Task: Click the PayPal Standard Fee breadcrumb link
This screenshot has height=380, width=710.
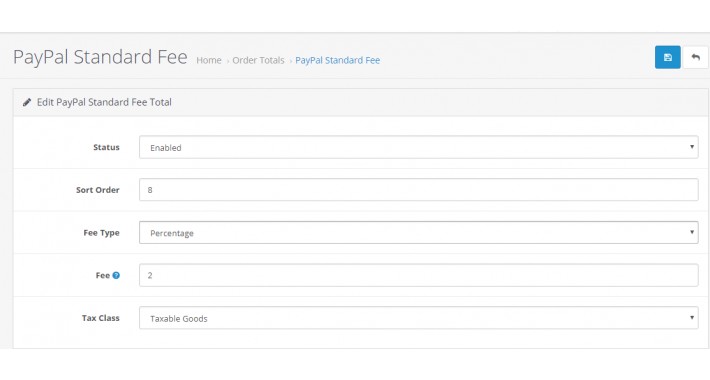Action: (337, 60)
